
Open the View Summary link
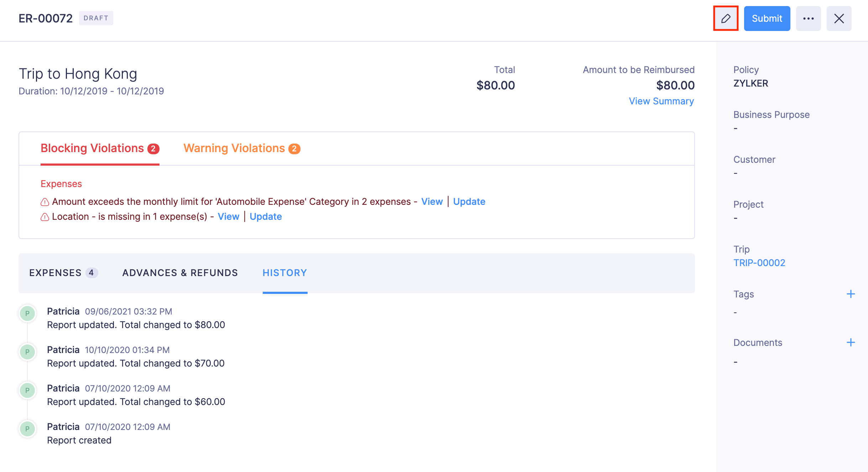[x=661, y=101]
